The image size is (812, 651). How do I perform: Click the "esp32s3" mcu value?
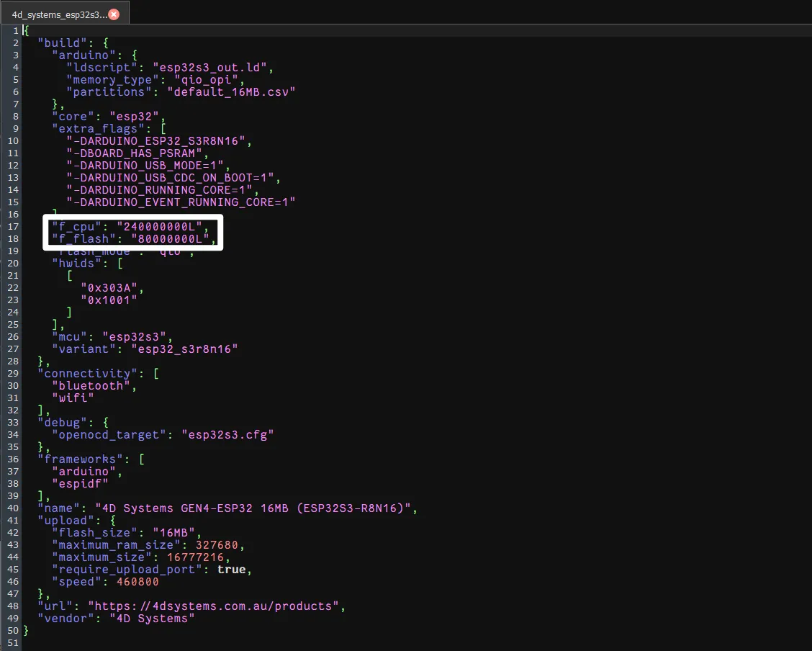(134, 336)
